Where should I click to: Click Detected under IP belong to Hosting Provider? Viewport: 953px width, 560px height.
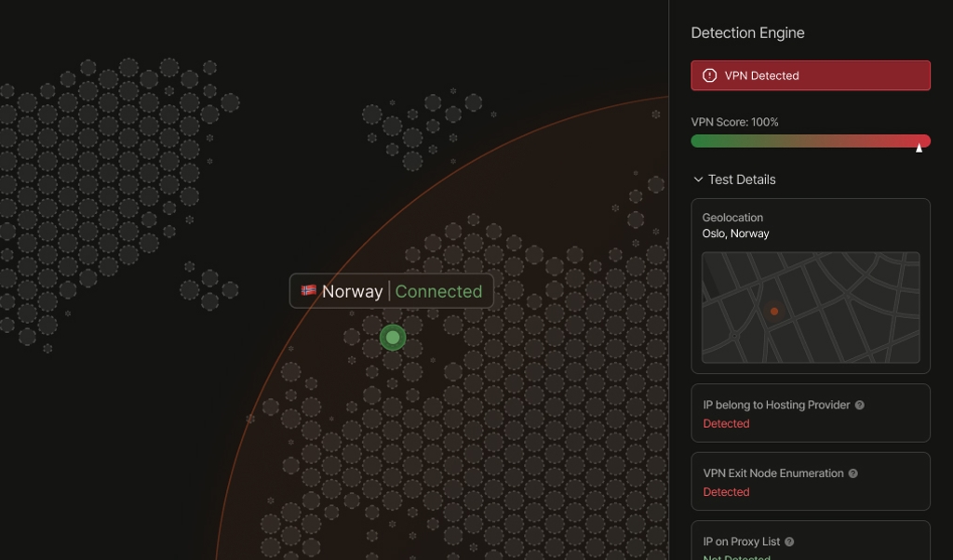click(726, 423)
